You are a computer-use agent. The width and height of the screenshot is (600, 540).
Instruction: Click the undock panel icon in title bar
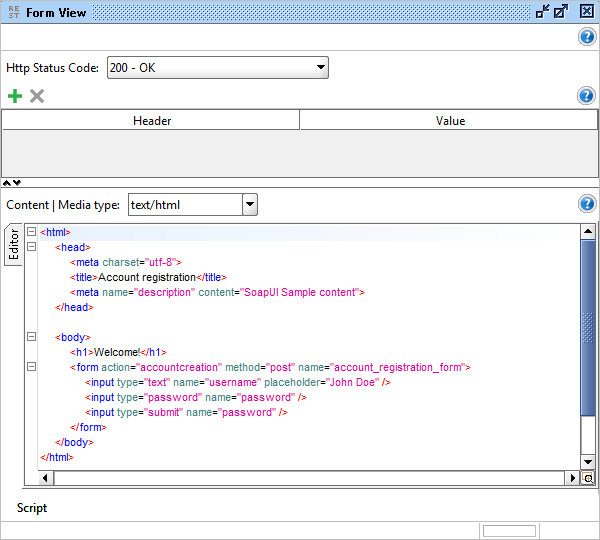pyautogui.click(x=543, y=12)
